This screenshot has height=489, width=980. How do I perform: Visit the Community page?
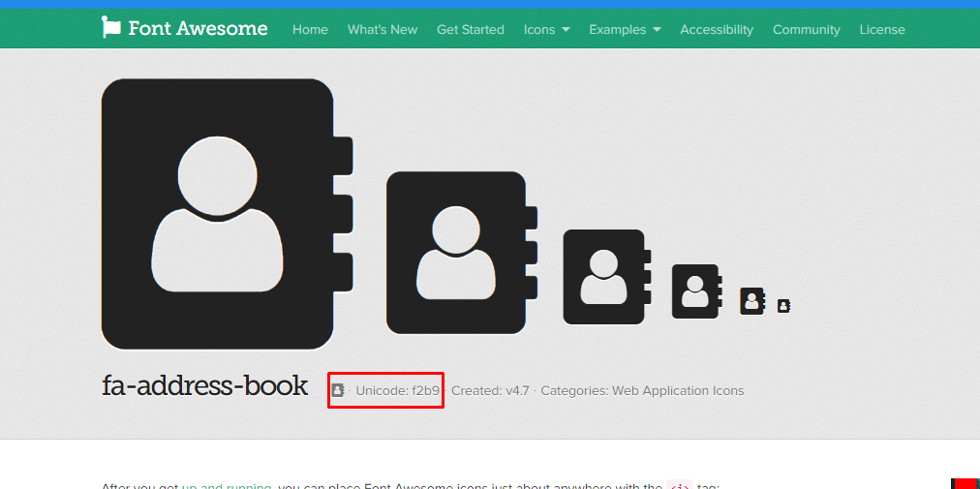[x=806, y=29]
